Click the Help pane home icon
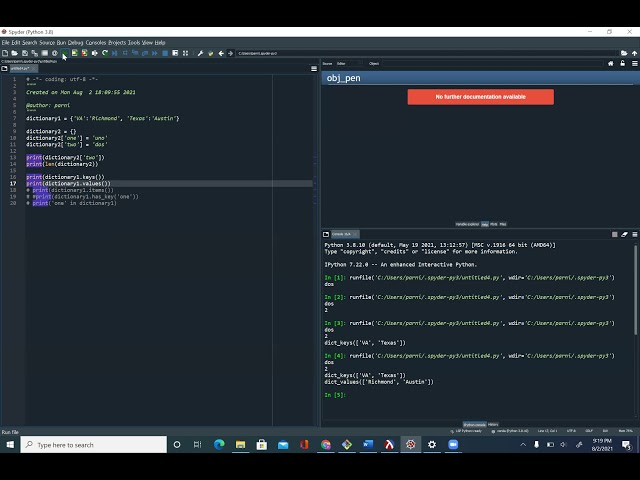Screen dimensions: 640x480 611,64
